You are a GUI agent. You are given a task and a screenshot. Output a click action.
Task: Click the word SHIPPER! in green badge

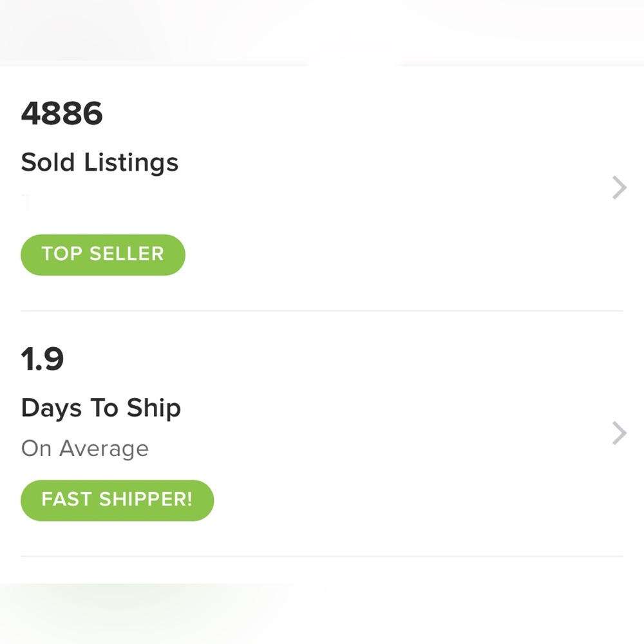[x=146, y=499]
